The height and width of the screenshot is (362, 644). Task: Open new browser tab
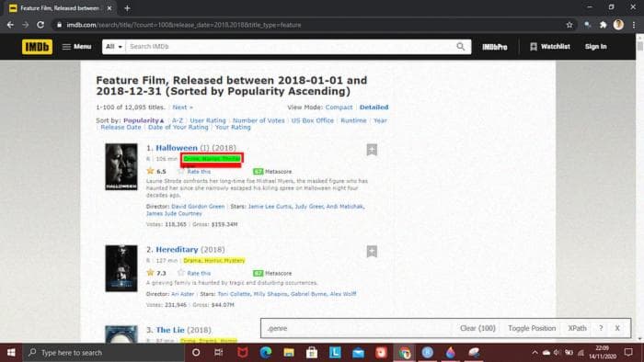[x=127, y=8]
